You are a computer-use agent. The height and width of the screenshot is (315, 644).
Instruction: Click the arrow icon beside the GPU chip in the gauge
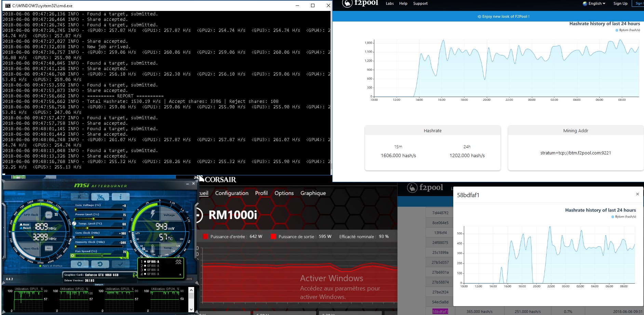pyautogui.click(x=56, y=215)
